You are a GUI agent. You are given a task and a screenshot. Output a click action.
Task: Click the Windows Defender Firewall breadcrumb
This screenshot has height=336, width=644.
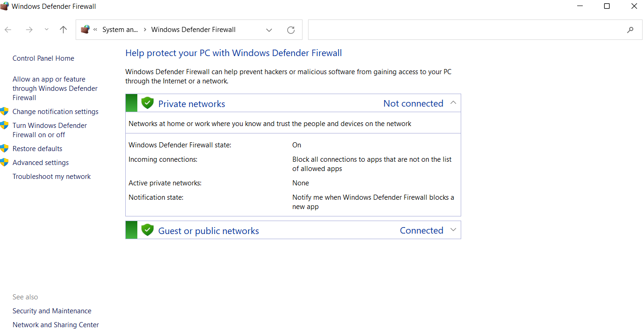point(193,30)
